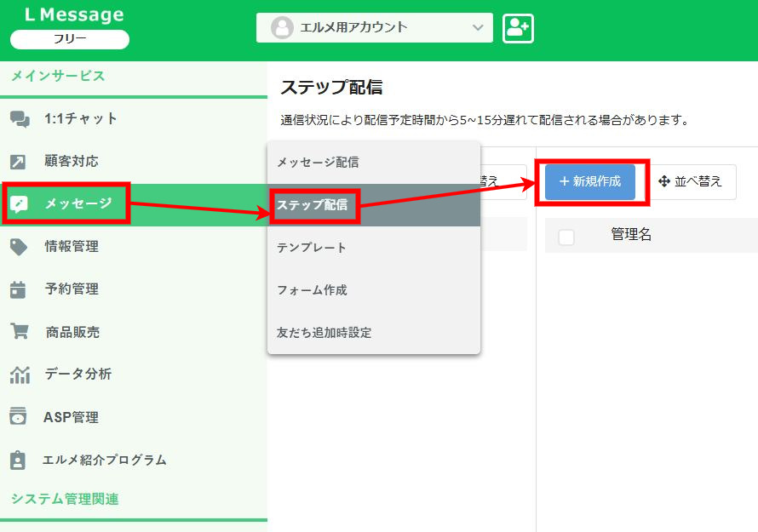Click the 顧客対応 arrow icon

(19, 162)
